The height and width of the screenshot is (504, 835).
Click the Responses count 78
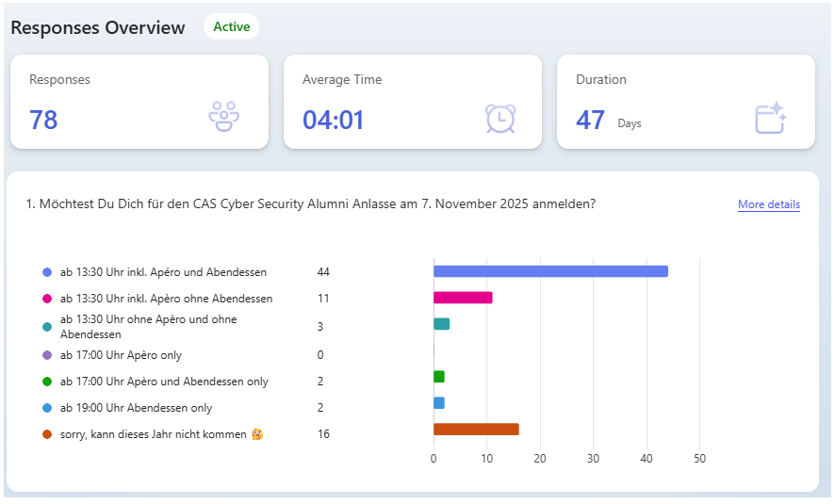pyautogui.click(x=43, y=120)
